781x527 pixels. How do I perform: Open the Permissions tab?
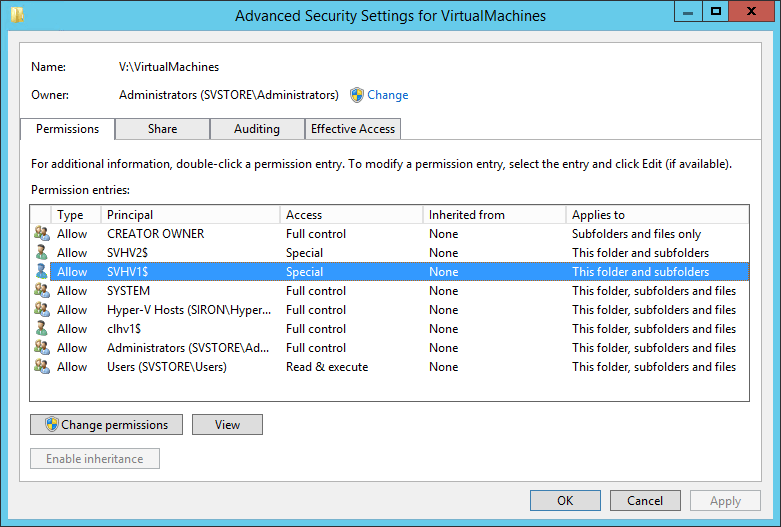pyautogui.click(x=67, y=129)
